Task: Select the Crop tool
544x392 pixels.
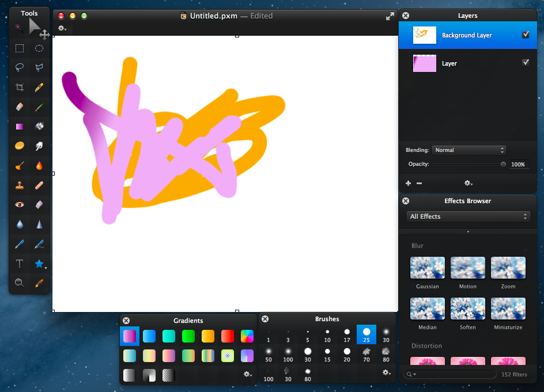Action: (x=20, y=87)
